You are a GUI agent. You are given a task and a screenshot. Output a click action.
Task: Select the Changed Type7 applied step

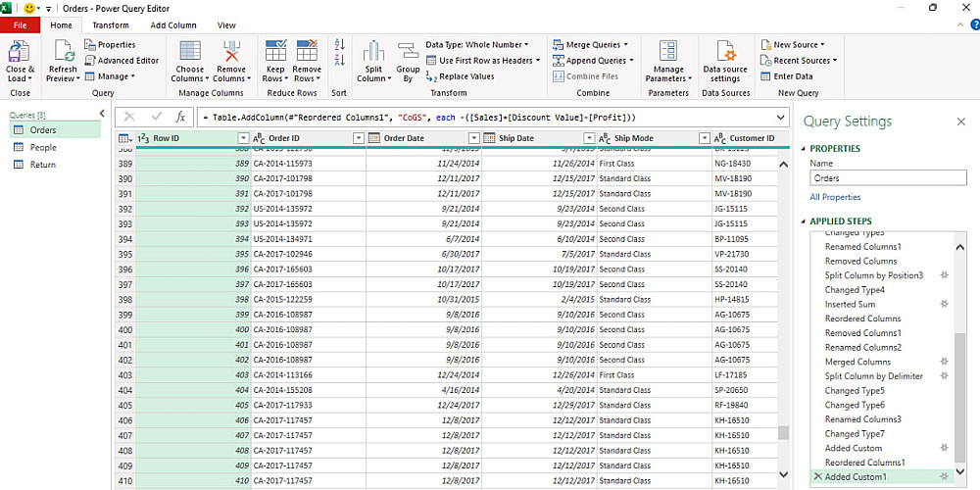click(855, 433)
